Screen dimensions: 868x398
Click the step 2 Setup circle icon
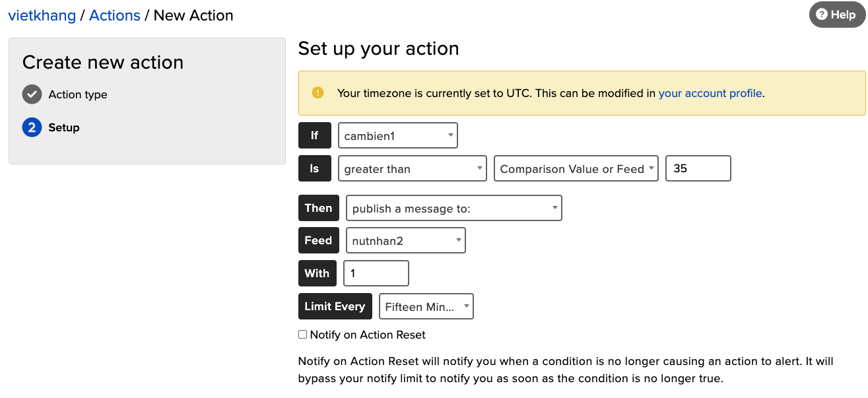(x=32, y=127)
